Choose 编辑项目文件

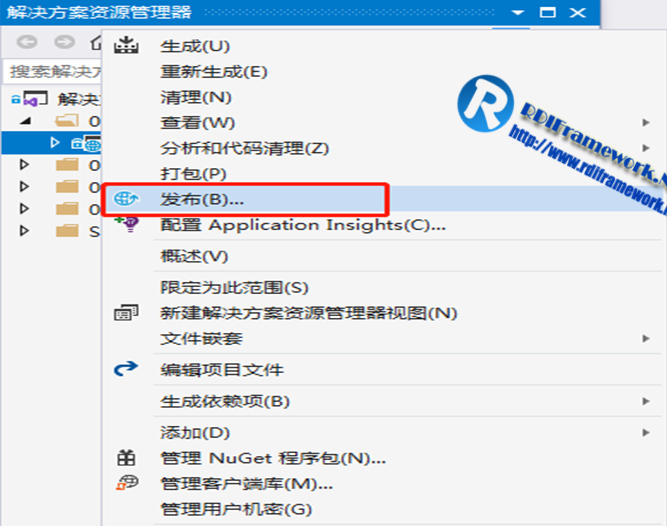(222, 369)
